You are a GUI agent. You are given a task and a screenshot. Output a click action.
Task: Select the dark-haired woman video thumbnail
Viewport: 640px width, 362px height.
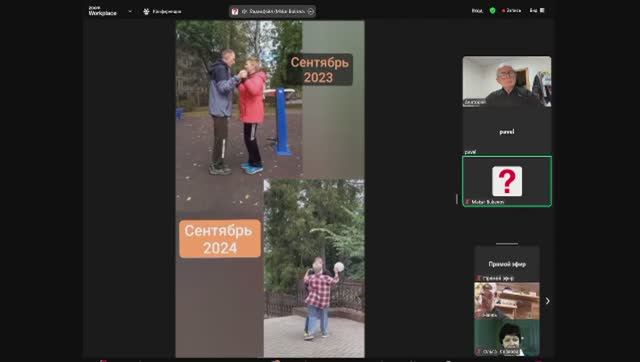(507, 338)
